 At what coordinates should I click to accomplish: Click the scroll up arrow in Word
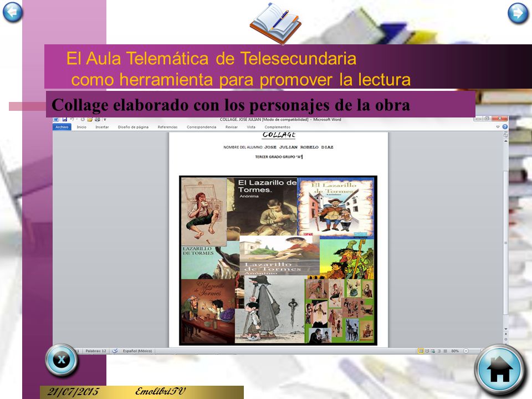coord(505,141)
